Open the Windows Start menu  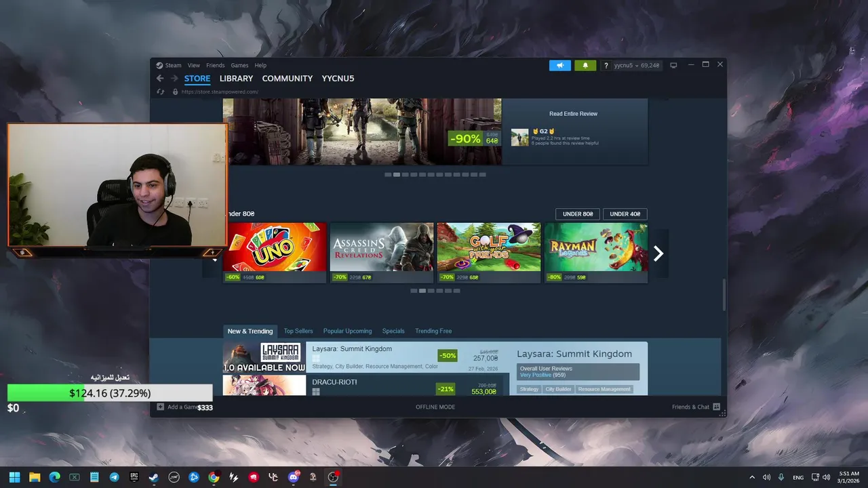tap(14, 477)
